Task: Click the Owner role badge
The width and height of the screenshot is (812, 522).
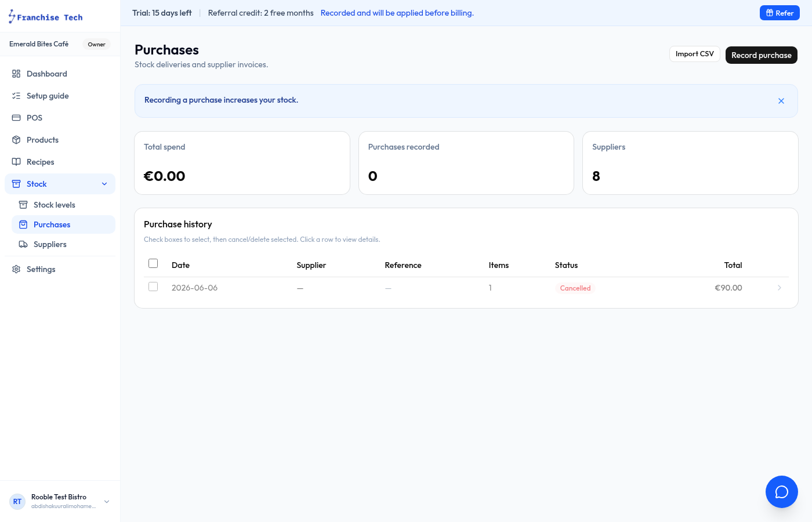Action: (x=96, y=44)
